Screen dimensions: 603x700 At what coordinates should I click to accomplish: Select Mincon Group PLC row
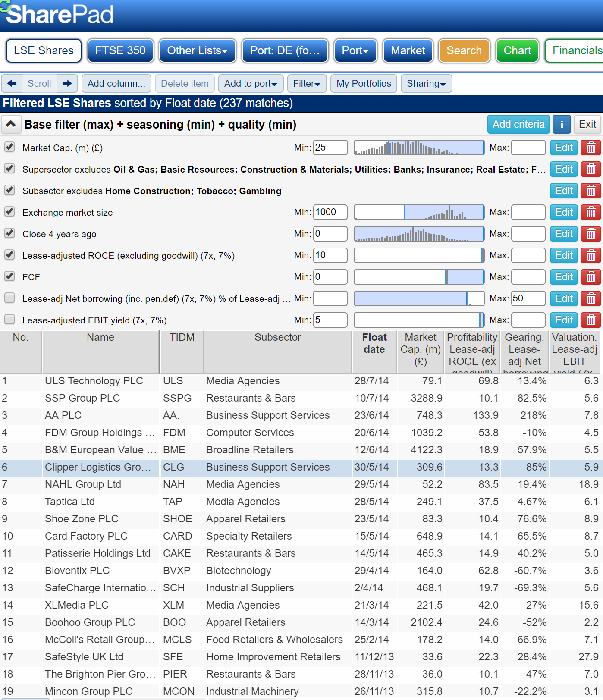click(301, 691)
